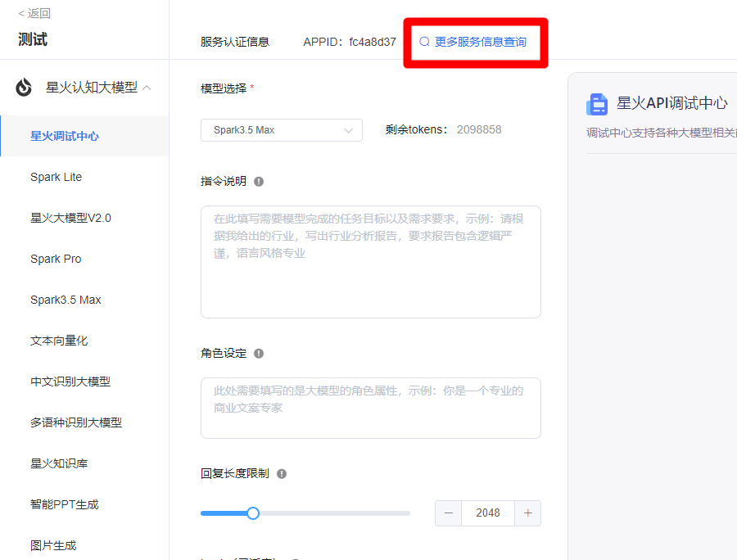The height and width of the screenshot is (560, 737).
Task: Open 星火知识库 sidebar item
Action: 59,463
